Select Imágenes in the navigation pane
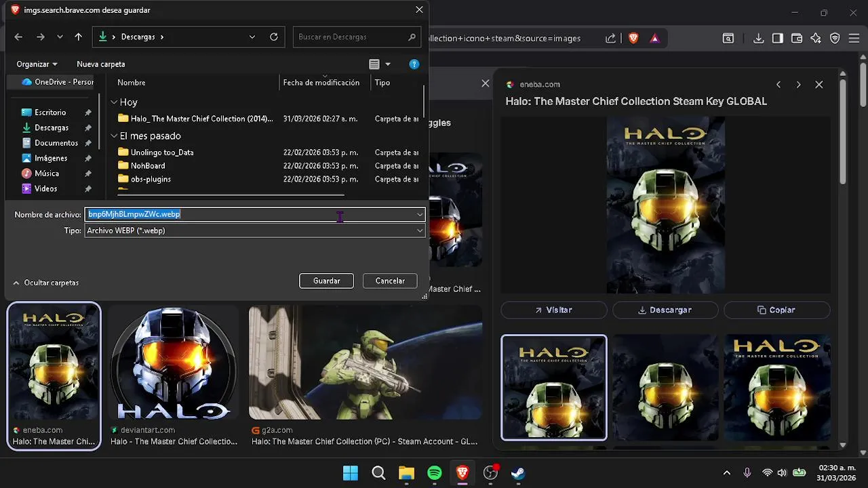Viewport: 868px width, 488px height. click(x=51, y=159)
